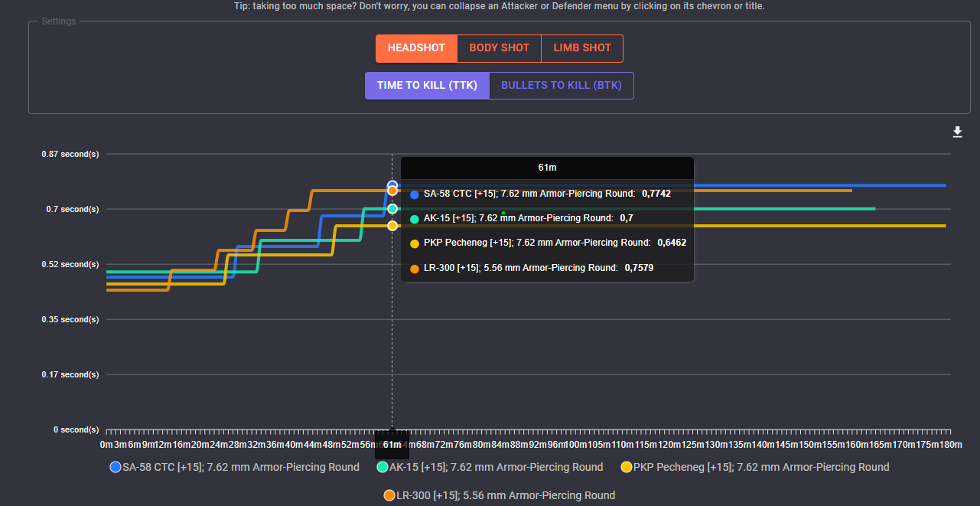Screen dimensions: 980x506
Task: Click the highlighted 61m x-axis marker
Action: point(392,444)
